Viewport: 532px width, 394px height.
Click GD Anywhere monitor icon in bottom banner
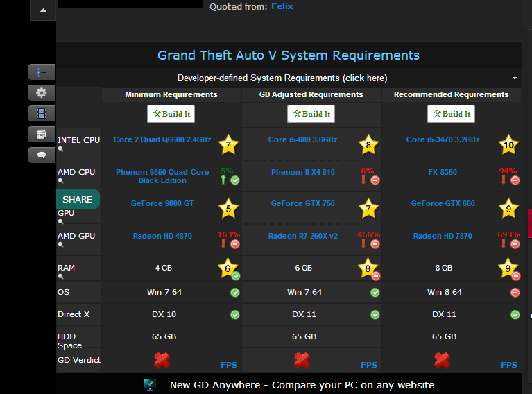150,385
